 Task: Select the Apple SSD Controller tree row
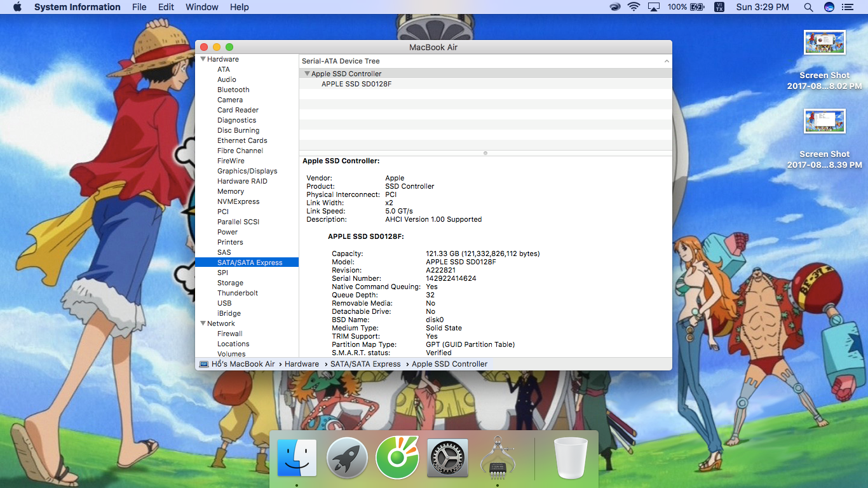[x=485, y=74]
